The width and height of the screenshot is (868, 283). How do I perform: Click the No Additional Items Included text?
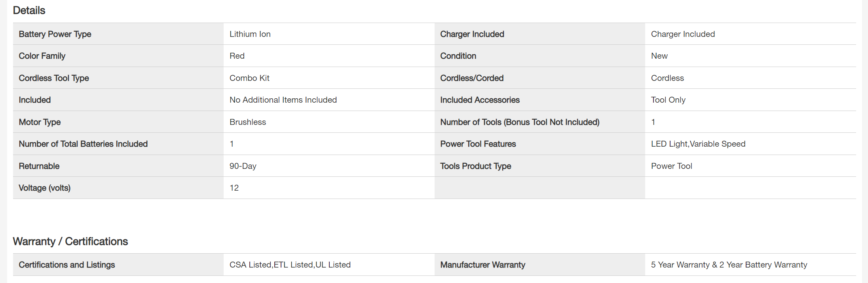(x=283, y=100)
